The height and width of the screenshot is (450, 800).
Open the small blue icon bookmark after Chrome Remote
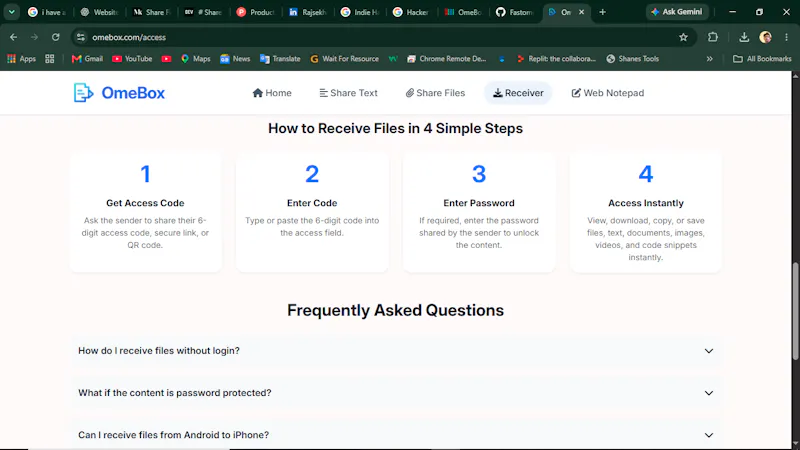tap(502, 59)
